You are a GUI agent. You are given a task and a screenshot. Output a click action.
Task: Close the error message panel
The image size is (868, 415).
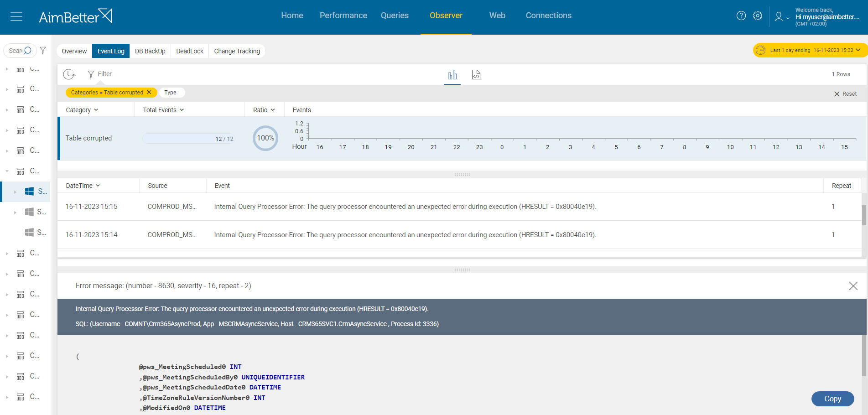click(853, 286)
